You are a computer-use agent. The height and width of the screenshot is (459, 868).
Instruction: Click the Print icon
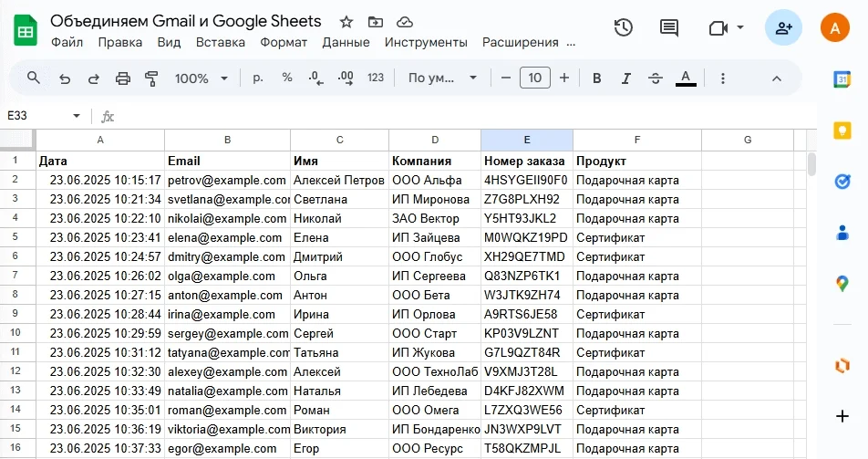pos(123,78)
